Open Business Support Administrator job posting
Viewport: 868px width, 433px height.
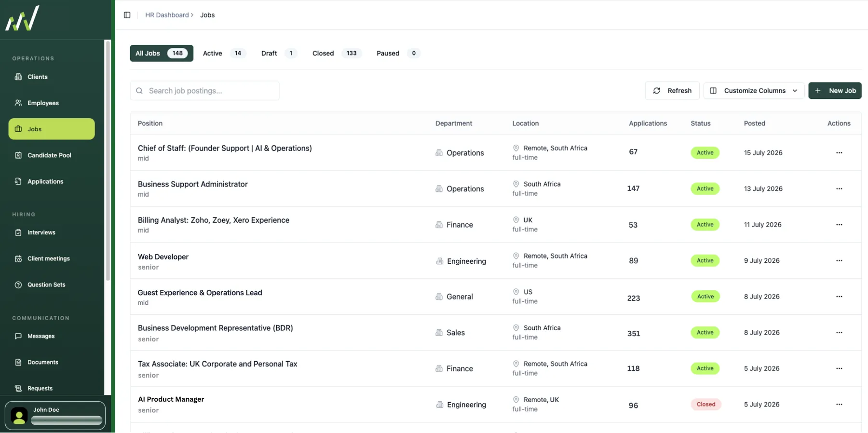point(193,184)
